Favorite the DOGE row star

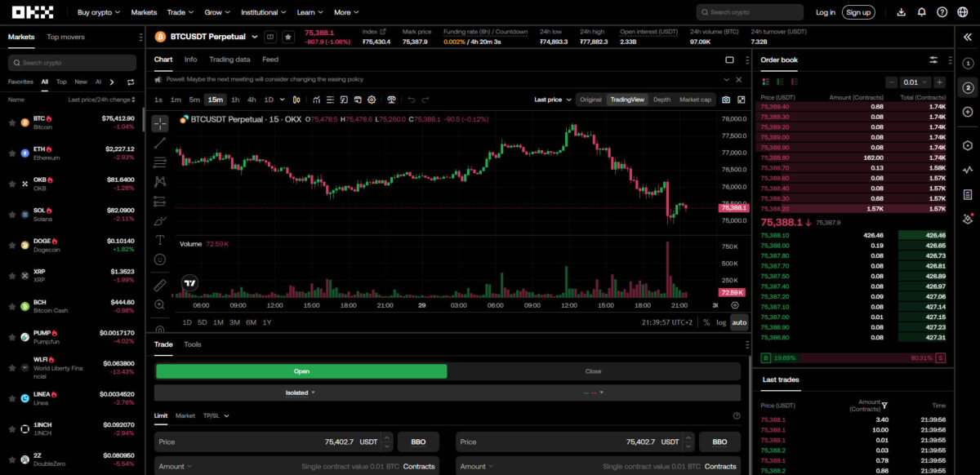tap(12, 245)
